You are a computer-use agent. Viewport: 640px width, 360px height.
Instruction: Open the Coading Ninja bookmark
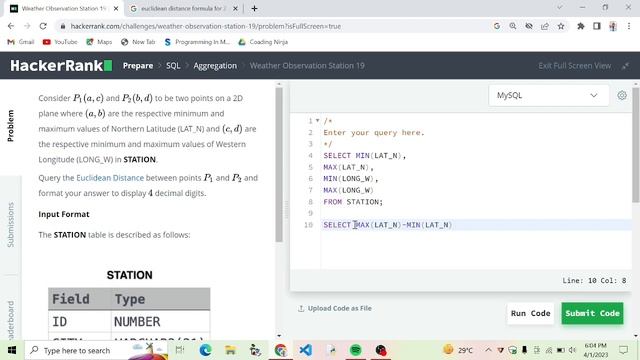(263, 42)
